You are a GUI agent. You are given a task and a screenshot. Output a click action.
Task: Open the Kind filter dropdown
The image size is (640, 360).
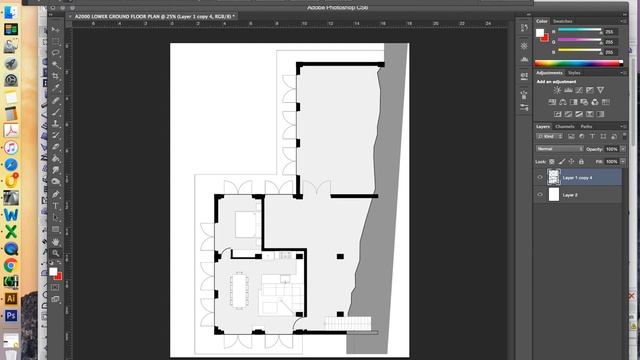(549, 136)
